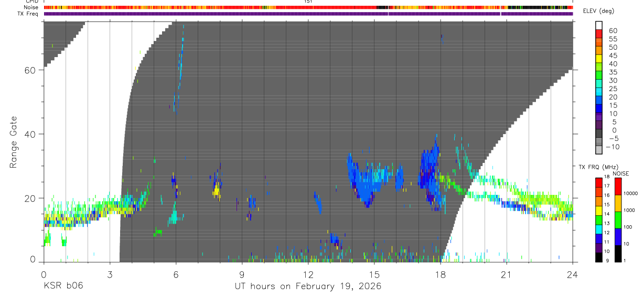Pick the green segment of the NOISE colorbar
The image size is (644, 297).
tap(617, 220)
